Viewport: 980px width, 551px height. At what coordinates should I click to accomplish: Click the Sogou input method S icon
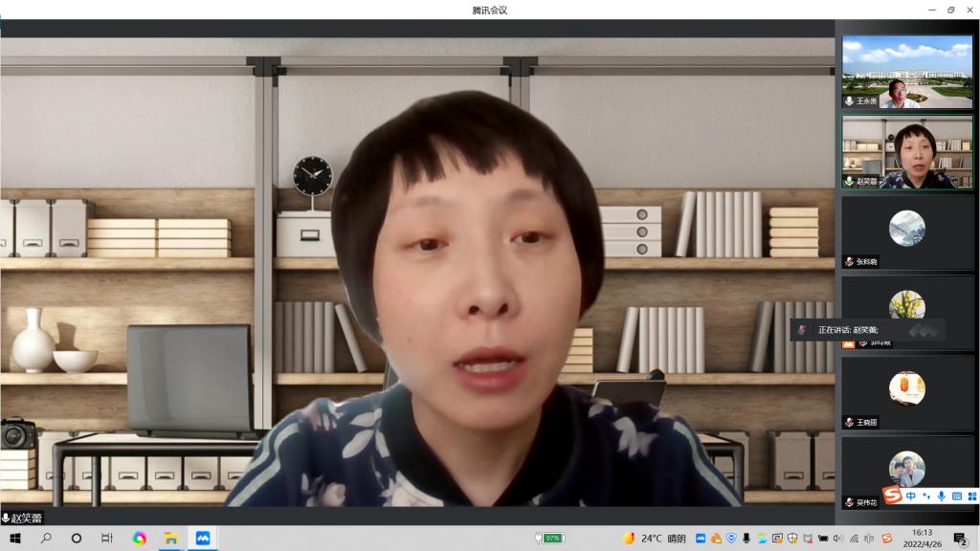pos(892,496)
